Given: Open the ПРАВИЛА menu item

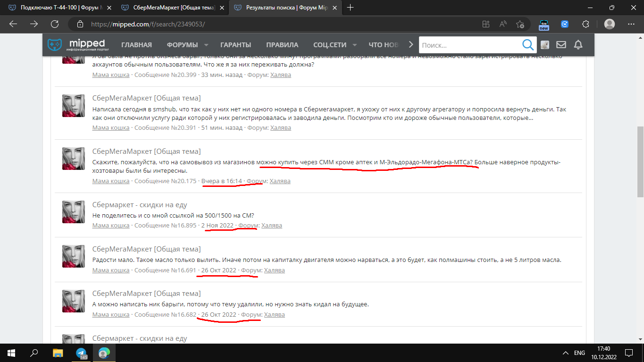Looking at the screenshot, I should pos(282,45).
